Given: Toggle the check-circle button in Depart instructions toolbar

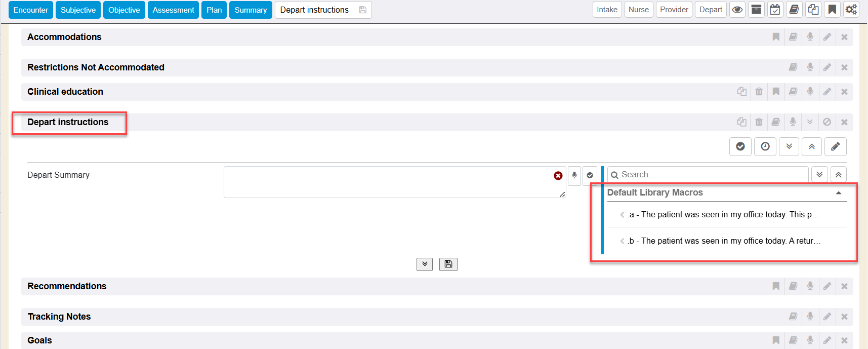Looking at the screenshot, I should [x=740, y=146].
